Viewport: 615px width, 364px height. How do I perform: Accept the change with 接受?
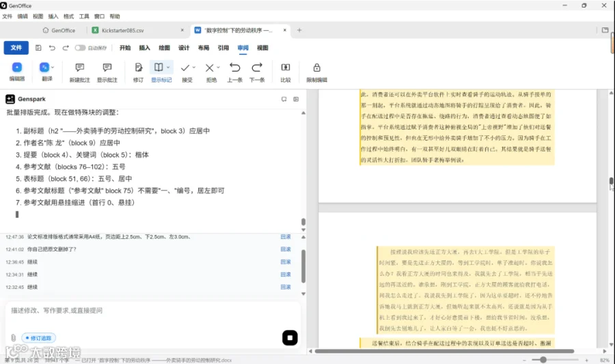click(185, 68)
